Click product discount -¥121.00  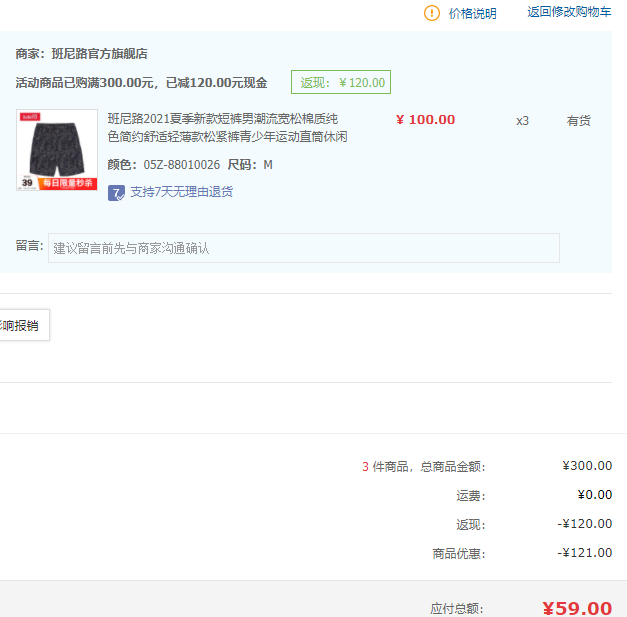click(584, 553)
